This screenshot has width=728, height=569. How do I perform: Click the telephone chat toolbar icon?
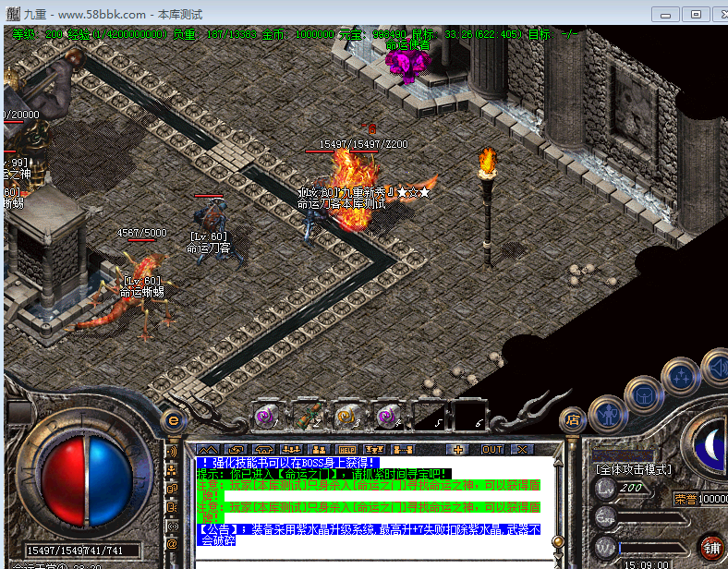[x=263, y=449]
